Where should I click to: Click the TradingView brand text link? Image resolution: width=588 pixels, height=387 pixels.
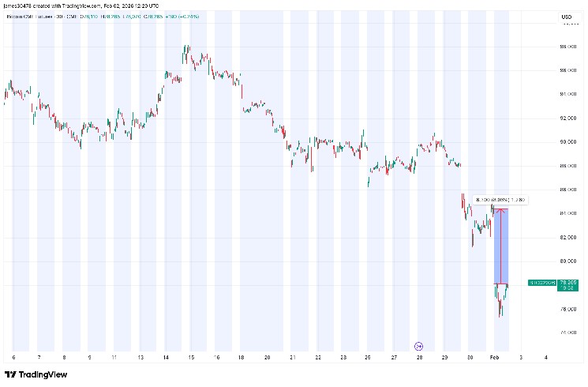pyautogui.click(x=43, y=374)
